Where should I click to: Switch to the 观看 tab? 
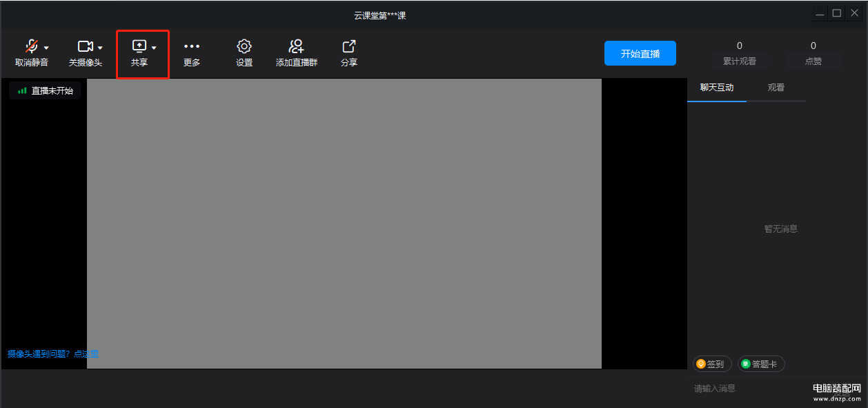pos(776,88)
